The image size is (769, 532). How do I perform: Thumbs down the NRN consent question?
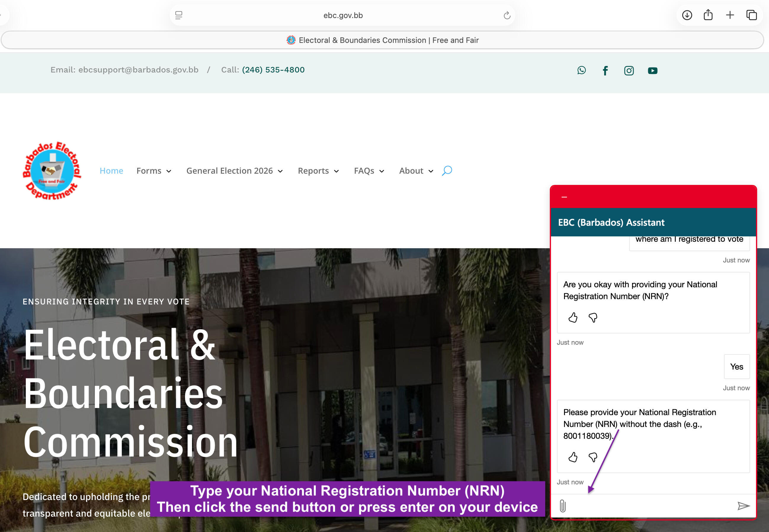click(x=593, y=317)
